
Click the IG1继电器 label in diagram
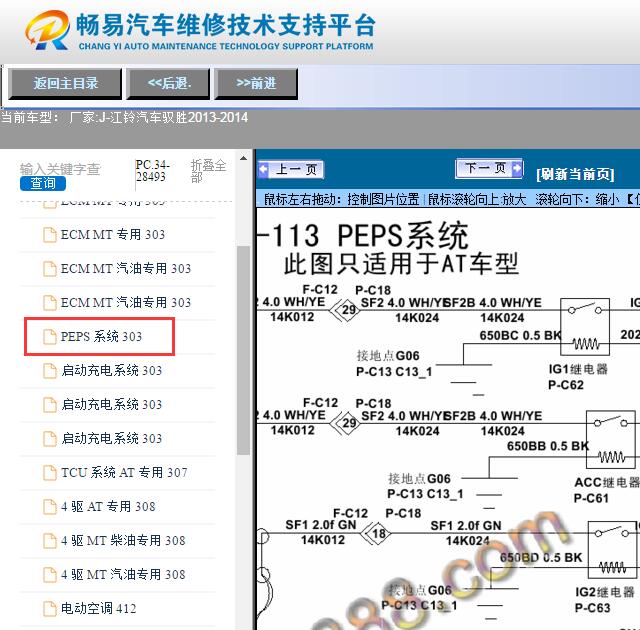[578, 369]
